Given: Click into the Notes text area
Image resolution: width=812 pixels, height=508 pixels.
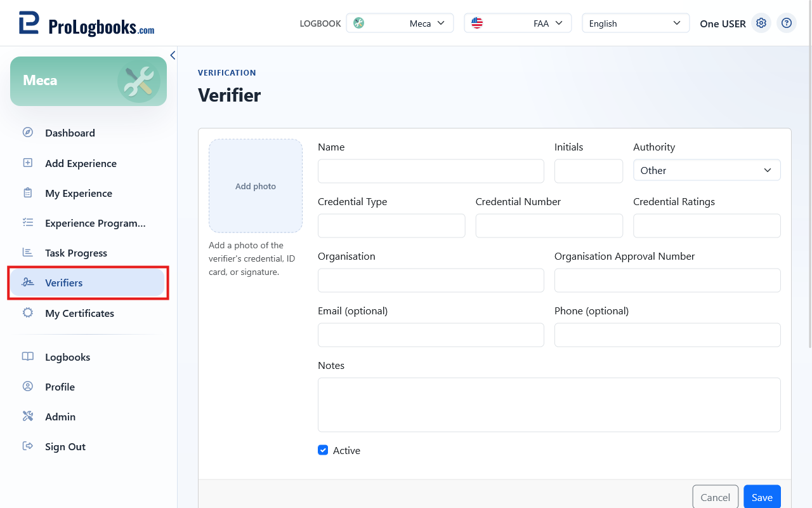Looking at the screenshot, I should [549, 404].
